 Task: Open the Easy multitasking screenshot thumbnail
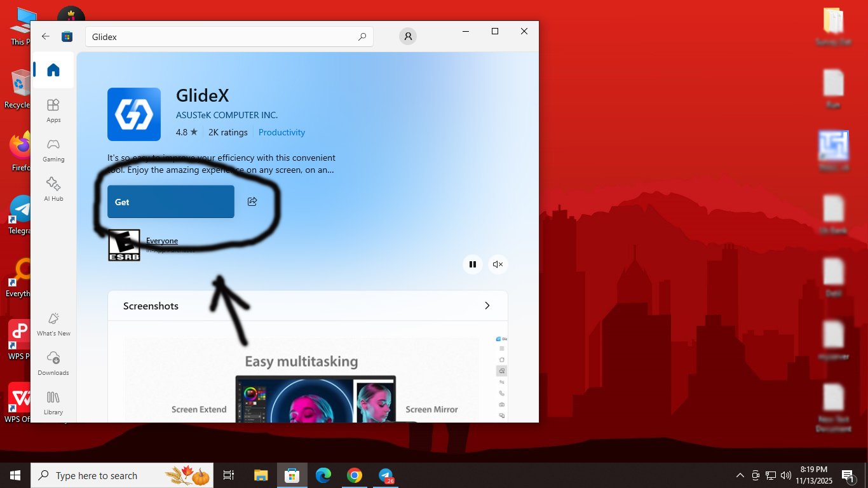302,381
